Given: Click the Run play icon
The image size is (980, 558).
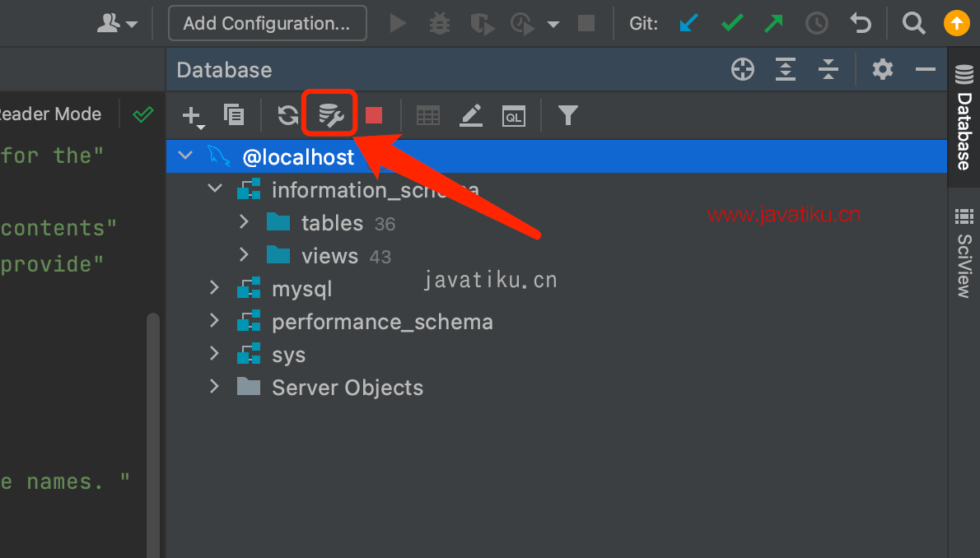Looking at the screenshot, I should [398, 24].
